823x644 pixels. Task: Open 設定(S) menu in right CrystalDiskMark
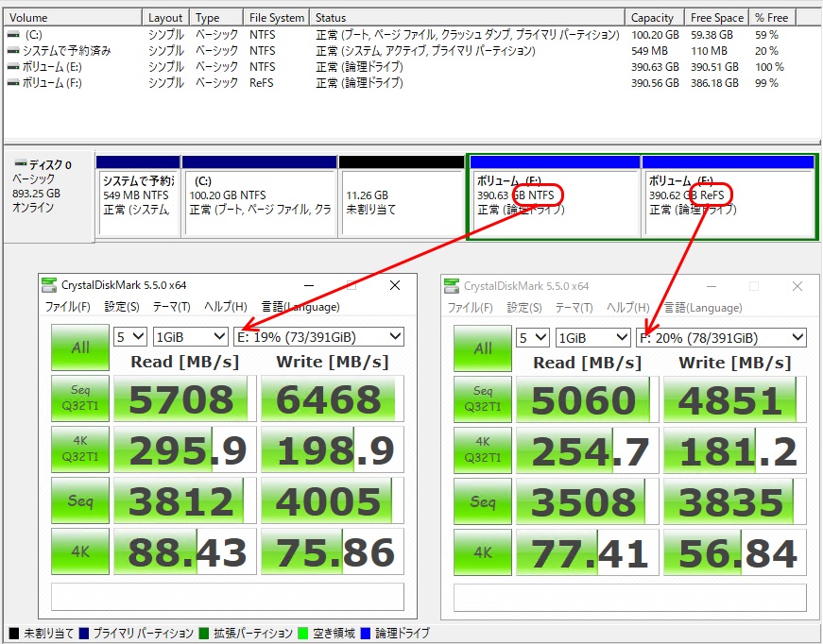coord(524,308)
